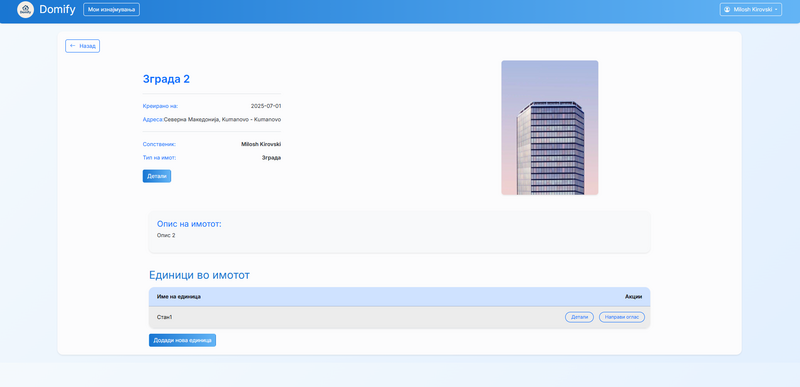The width and height of the screenshot is (800, 387).
Task: Expand the Milosh Kirovski account dropdown
Action: coord(751,10)
